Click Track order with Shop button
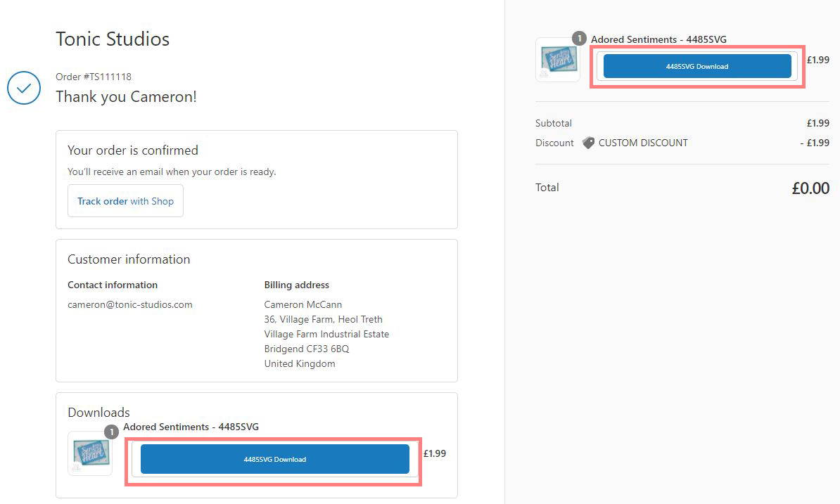 point(125,200)
